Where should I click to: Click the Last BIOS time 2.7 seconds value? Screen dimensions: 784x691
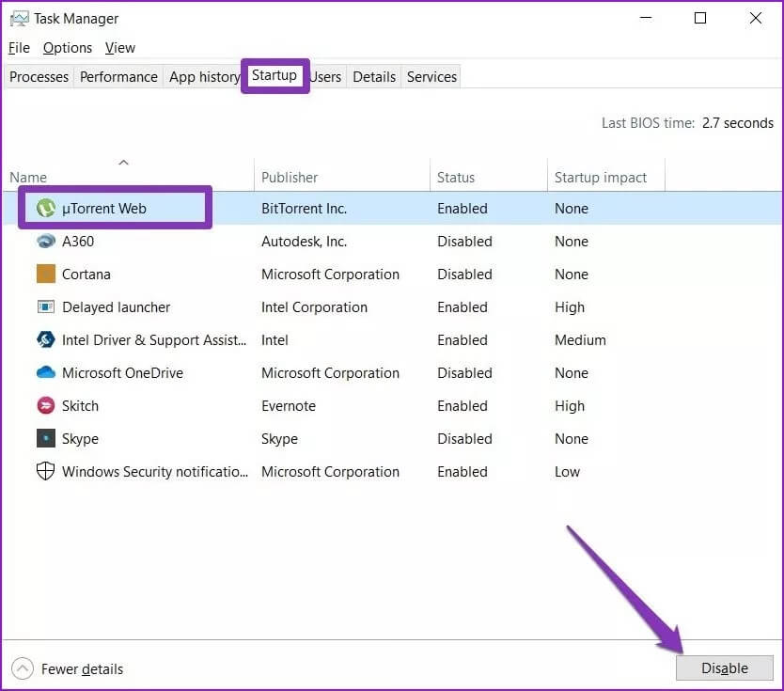[738, 123]
